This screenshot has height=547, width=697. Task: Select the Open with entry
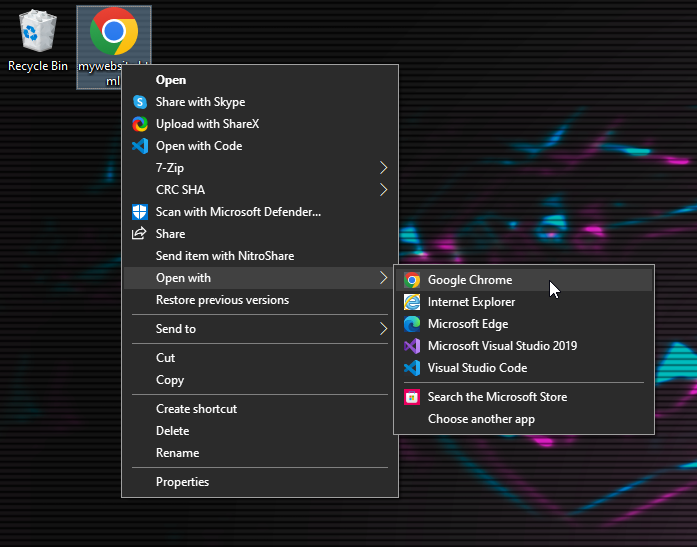pyautogui.click(x=260, y=278)
